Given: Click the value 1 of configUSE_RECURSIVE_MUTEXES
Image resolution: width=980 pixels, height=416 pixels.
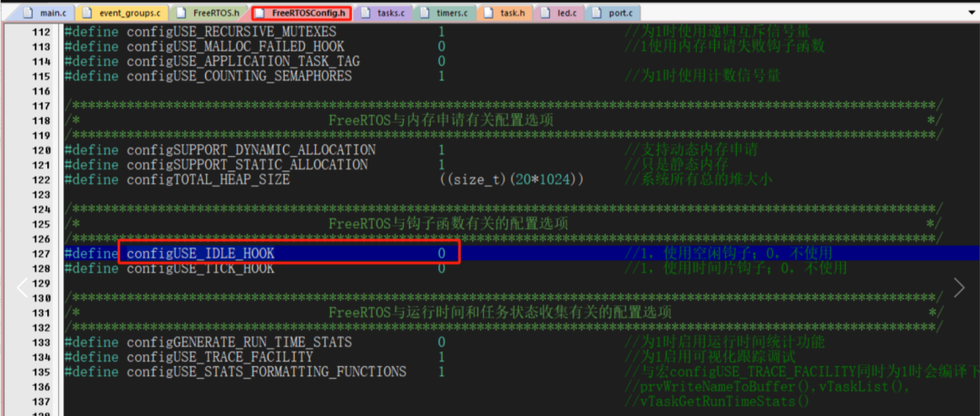Looking at the screenshot, I should tap(441, 32).
